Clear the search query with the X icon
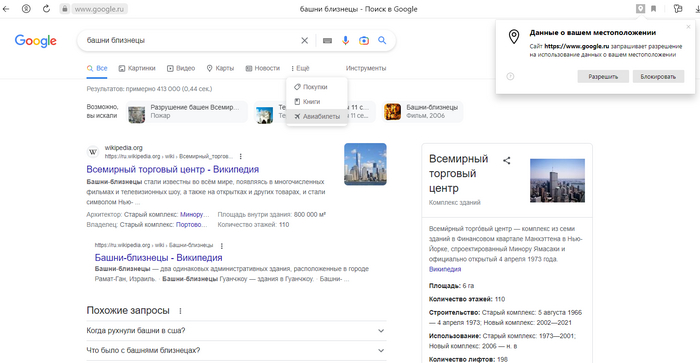 304,41
